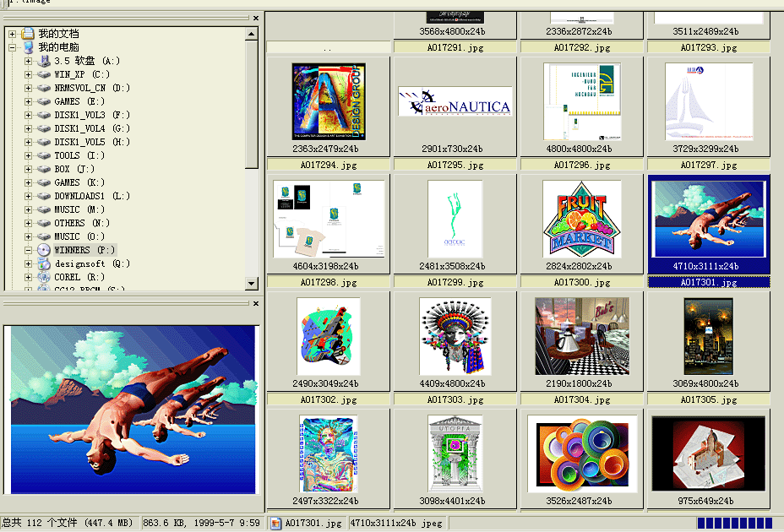
Task: Click the A017292.jpg filename label
Action: pos(582,48)
